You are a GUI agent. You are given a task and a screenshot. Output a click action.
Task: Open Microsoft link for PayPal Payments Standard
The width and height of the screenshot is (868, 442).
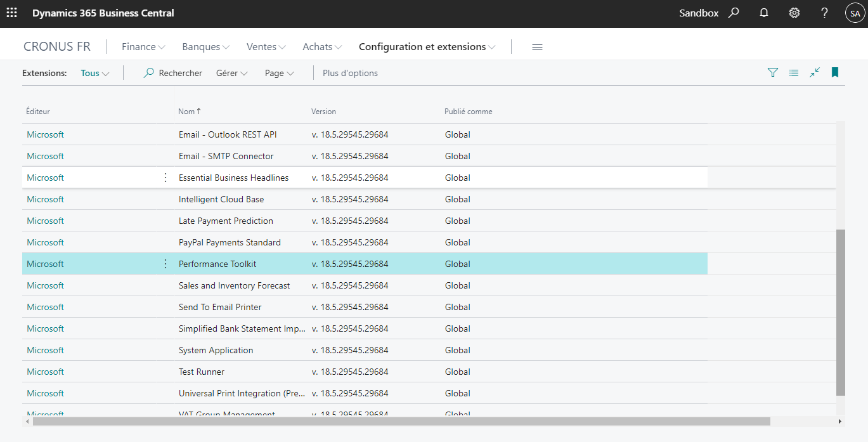(x=46, y=242)
